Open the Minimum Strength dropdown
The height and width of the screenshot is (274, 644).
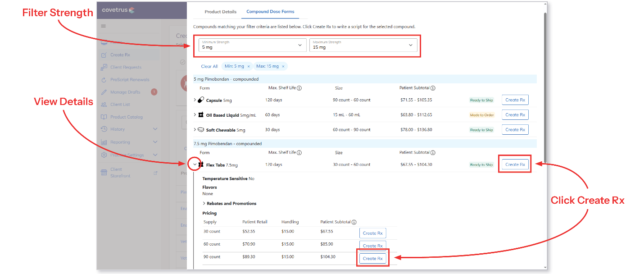(252, 45)
